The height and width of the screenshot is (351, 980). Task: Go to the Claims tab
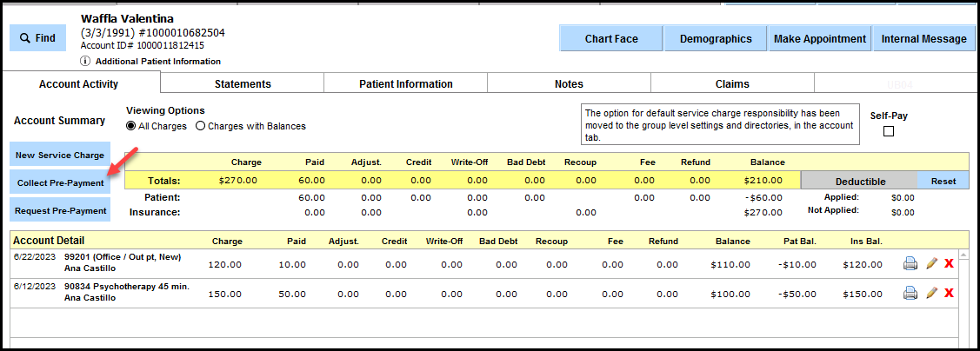[731, 84]
